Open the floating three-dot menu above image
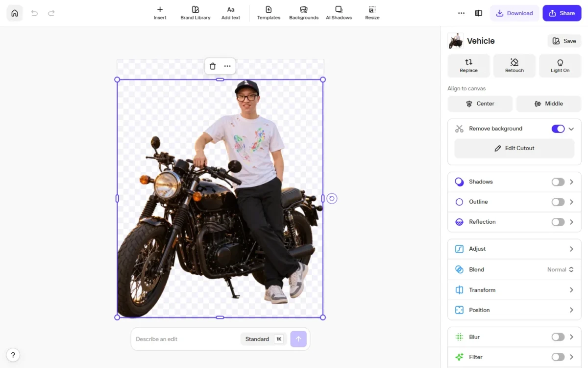Image resolution: width=588 pixels, height=368 pixels. pyautogui.click(x=227, y=66)
